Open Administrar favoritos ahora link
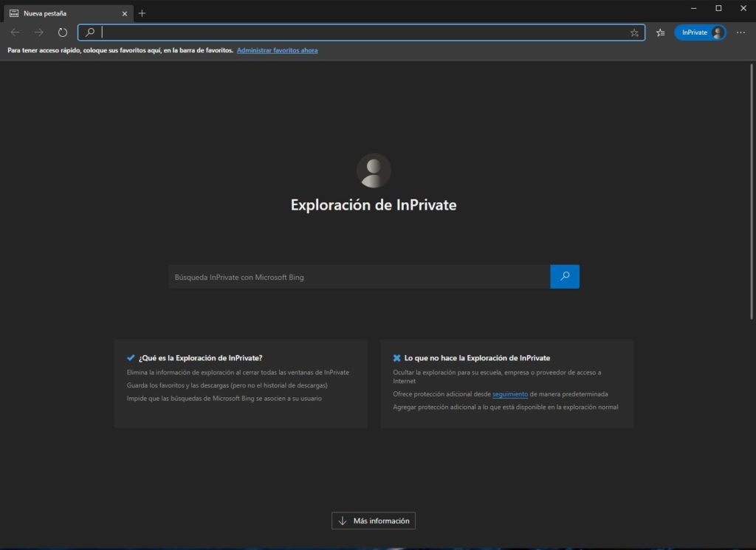756x550 pixels. 278,50
